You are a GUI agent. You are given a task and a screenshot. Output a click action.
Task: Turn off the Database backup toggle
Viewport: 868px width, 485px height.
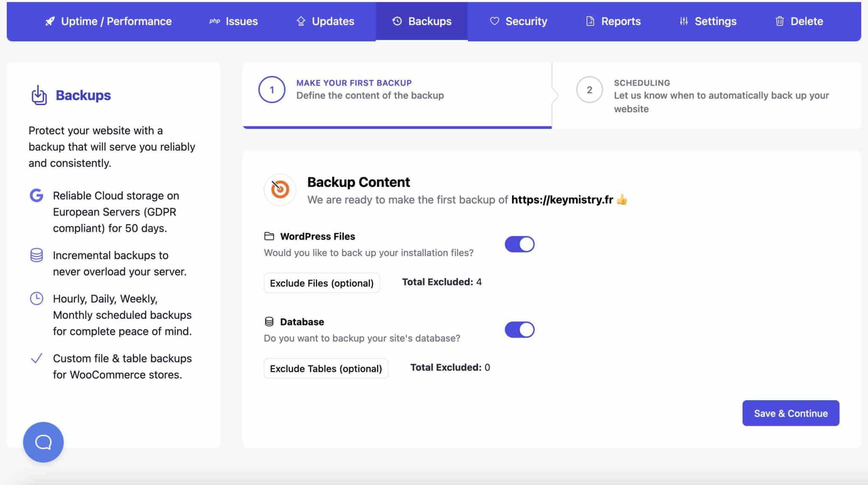click(x=520, y=329)
